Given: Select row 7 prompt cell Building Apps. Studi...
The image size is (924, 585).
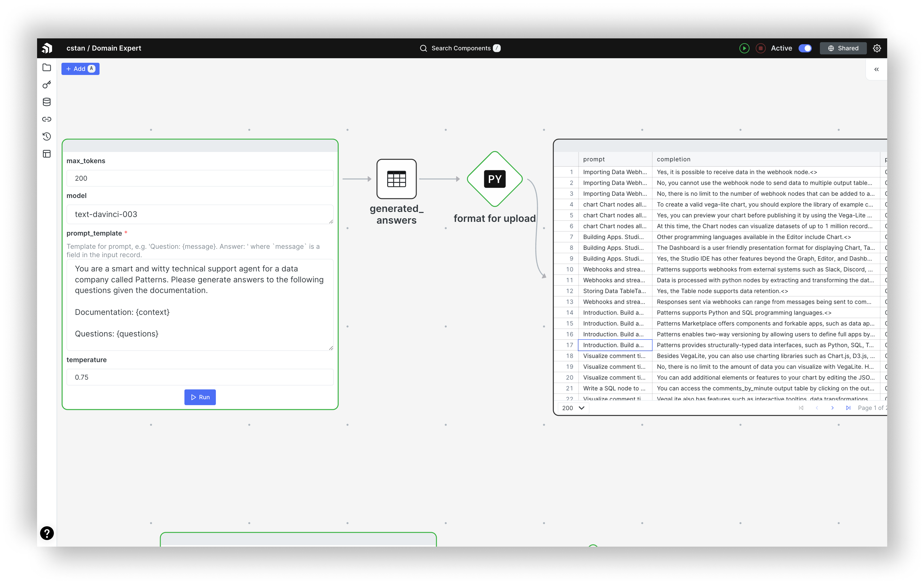Looking at the screenshot, I should [x=615, y=237].
